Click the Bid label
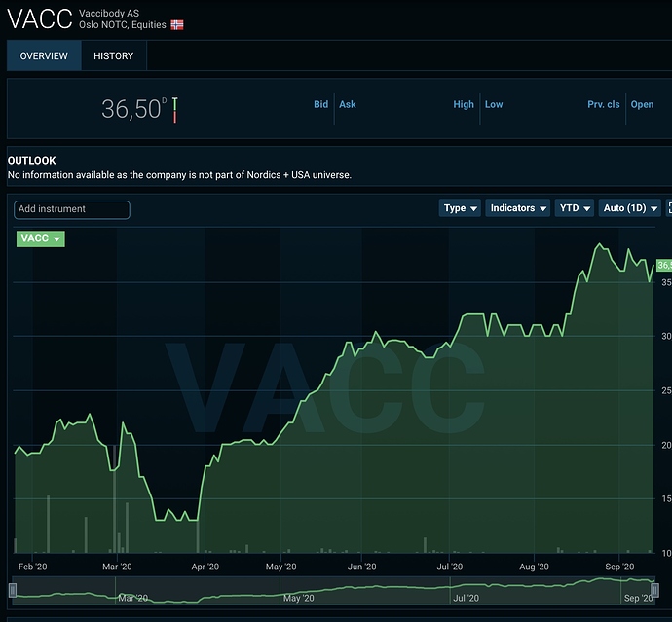The image size is (672, 622). click(x=320, y=104)
